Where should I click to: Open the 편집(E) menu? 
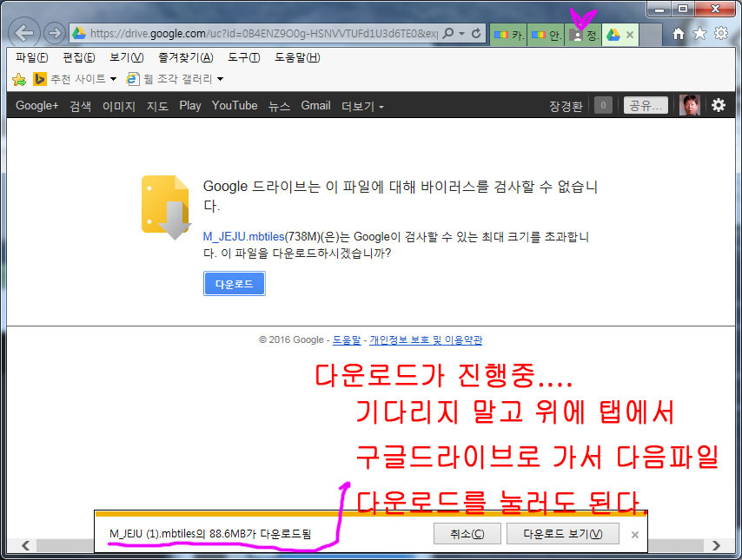[x=79, y=57]
